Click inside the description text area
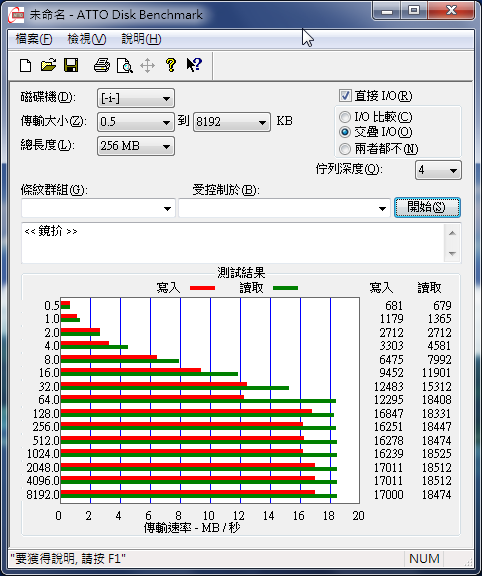 (x=233, y=242)
